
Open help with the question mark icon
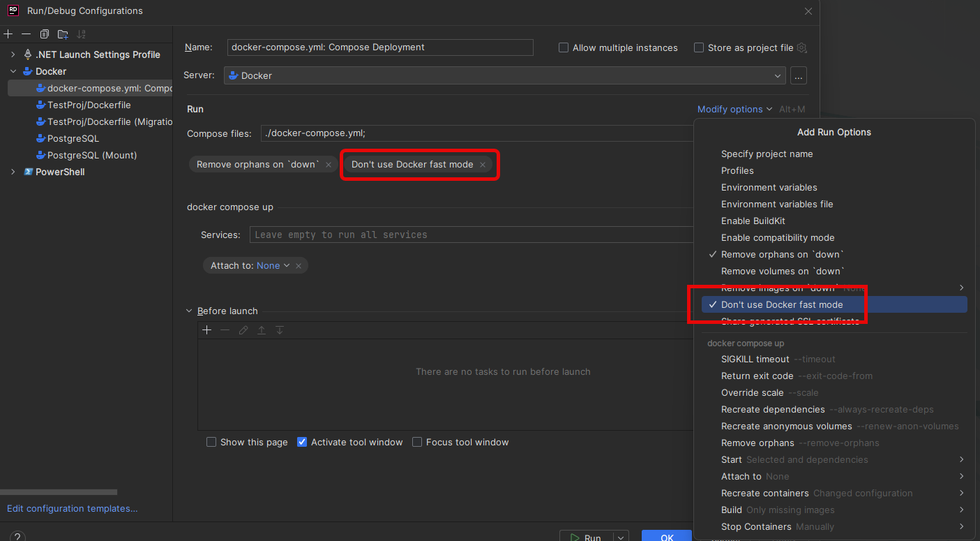[x=17, y=537]
